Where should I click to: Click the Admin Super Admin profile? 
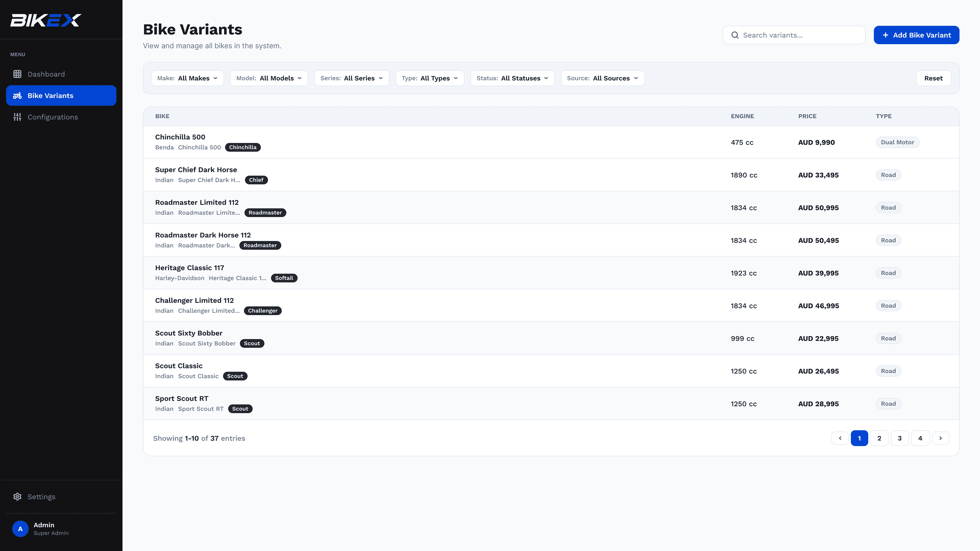click(61, 529)
